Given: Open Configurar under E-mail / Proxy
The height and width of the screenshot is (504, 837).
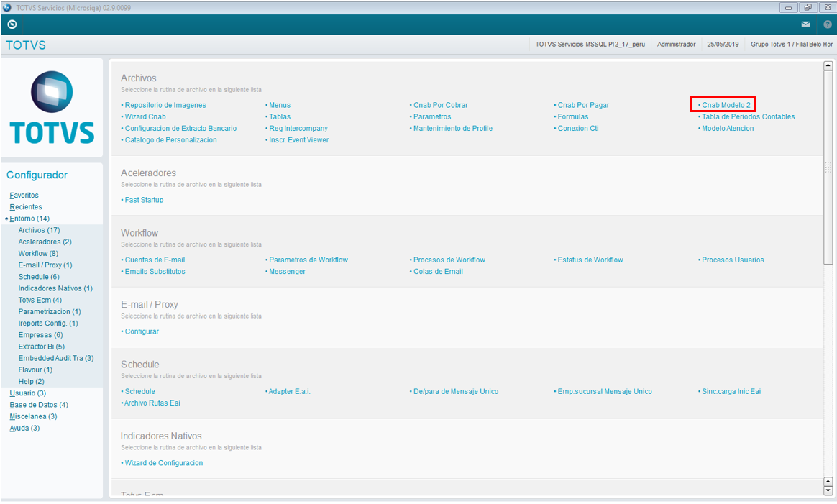Looking at the screenshot, I should [142, 331].
